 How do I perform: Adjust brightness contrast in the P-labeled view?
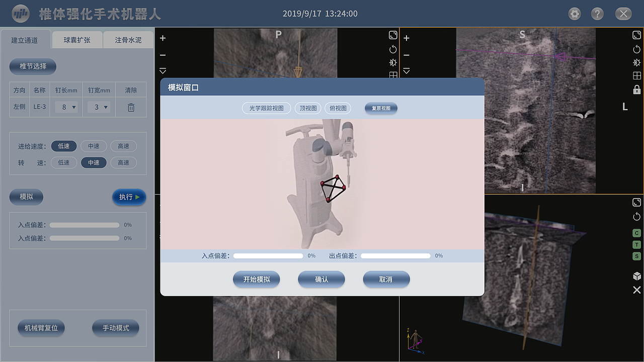(393, 63)
